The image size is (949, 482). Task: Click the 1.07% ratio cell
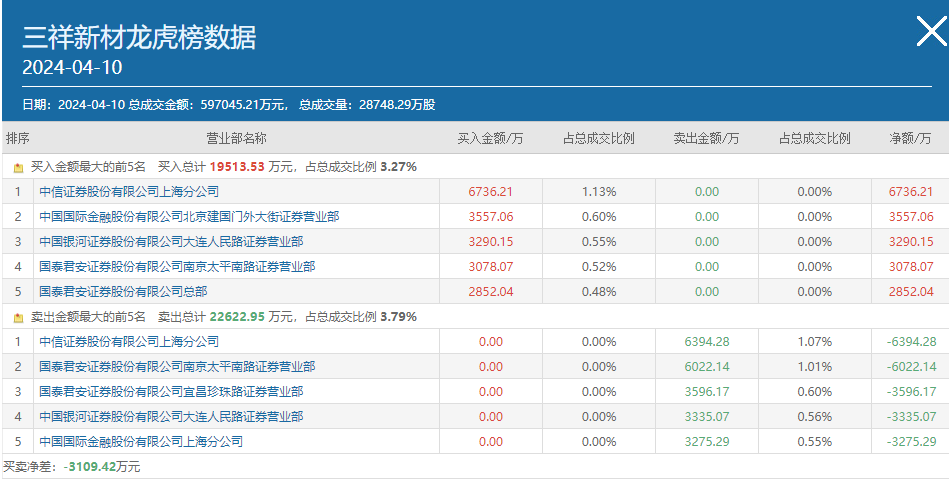click(815, 342)
